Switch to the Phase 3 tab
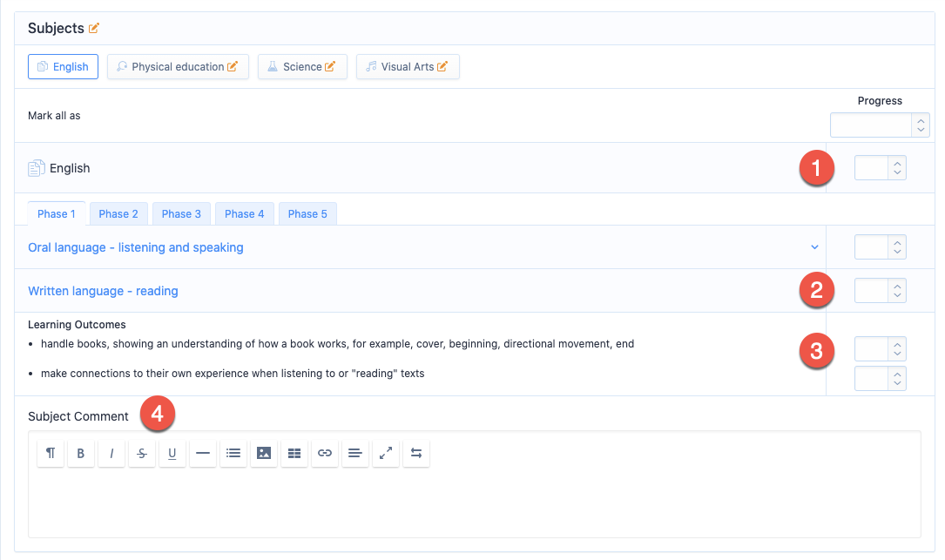 click(181, 214)
